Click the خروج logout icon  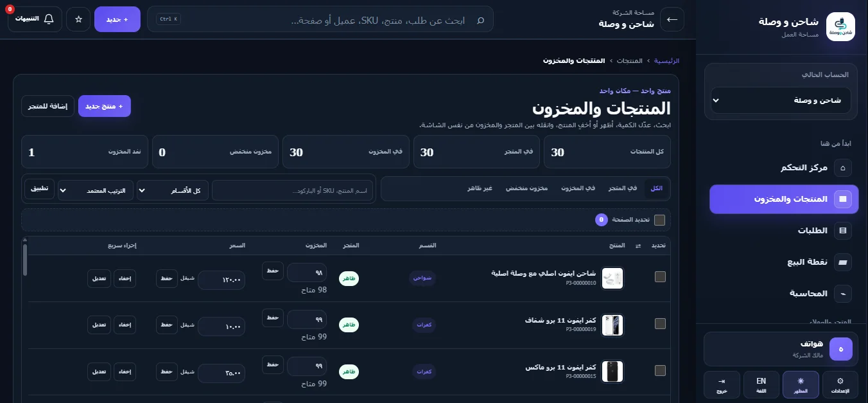pos(722,384)
